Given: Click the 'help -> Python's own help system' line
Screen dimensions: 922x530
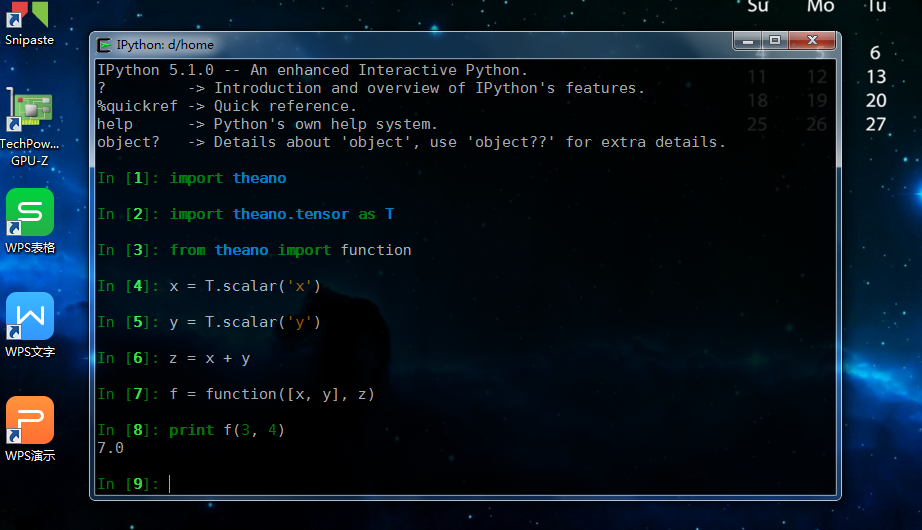Looking at the screenshot, I should (268, 125).
